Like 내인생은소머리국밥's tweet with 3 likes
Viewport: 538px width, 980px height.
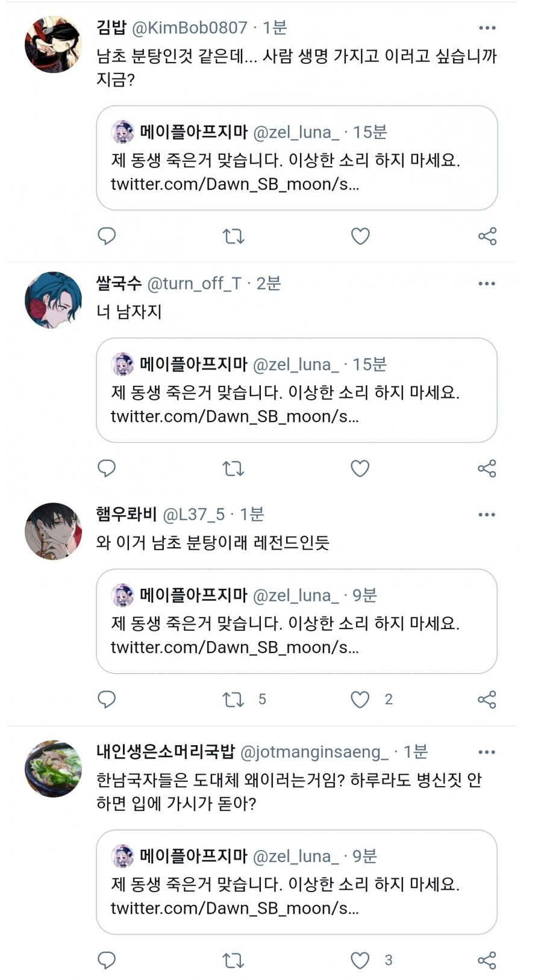click(x=360, y=960)
